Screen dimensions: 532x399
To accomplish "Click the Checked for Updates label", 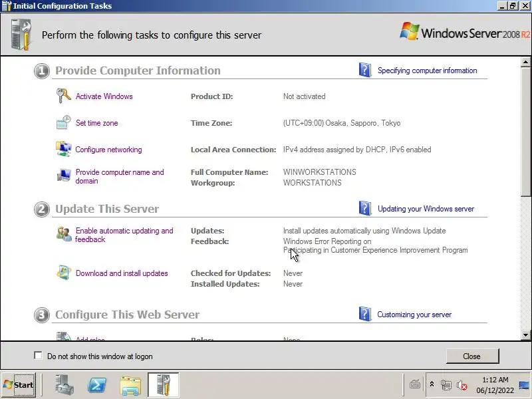I will pos(231,273).
